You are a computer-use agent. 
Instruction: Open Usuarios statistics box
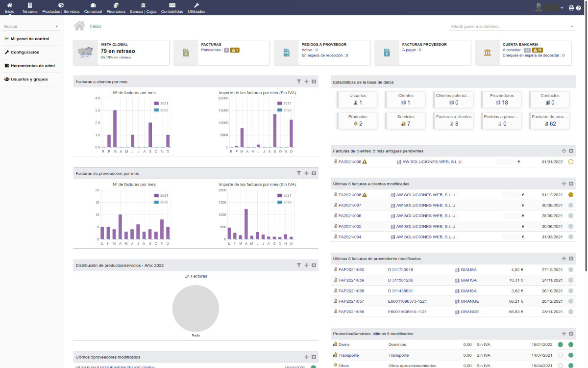[x=358, y=99]
